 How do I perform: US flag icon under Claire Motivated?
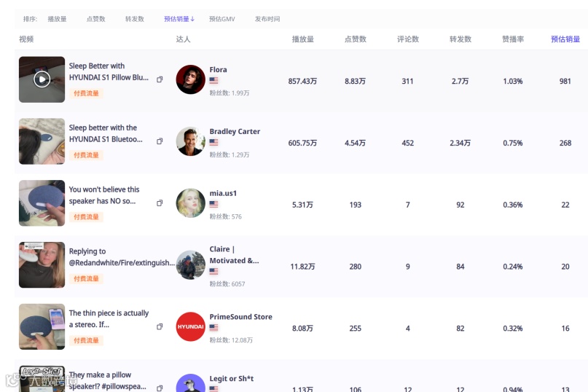coord(213,271)
